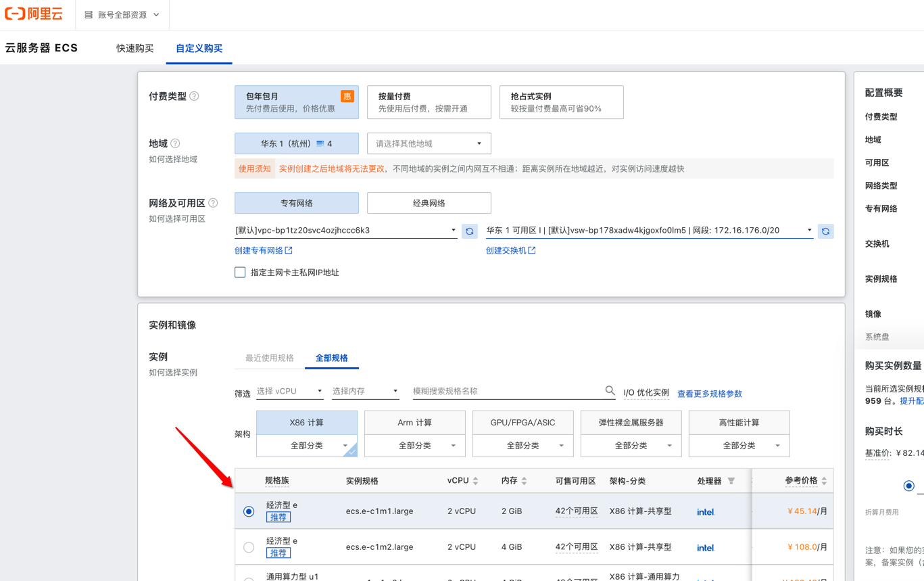Click the orange 惠 discount badge
Screen dimensions: 924x581
click(x=347, y=96)
